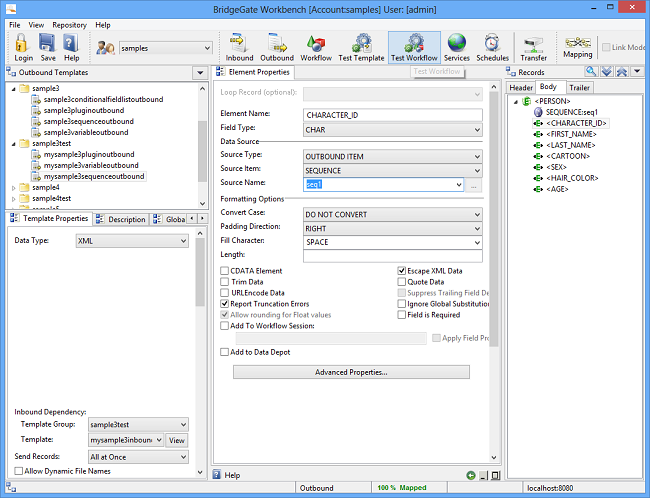The image size is (650, 498).
Task: Expand all records with double-down arrow
Action: [x=606, y=72]
